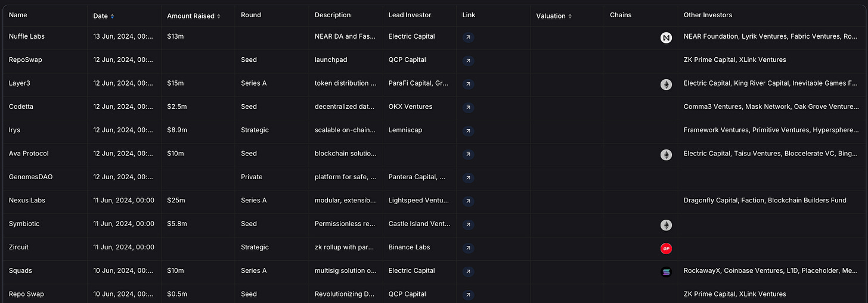The width and height of the screenshot is (868, 303).
Task: Click the Ethereum chain icon for Symbiotic
Action: click(x=666, y=225)
